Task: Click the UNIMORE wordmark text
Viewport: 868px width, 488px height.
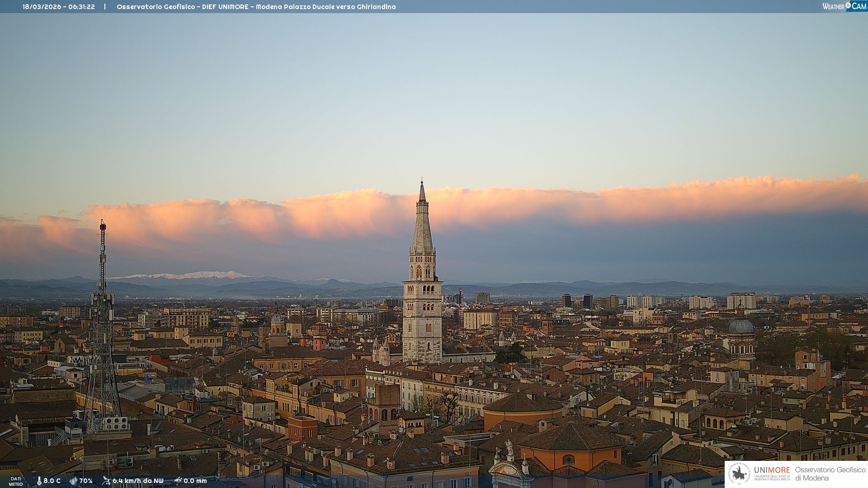Action: 772,470
